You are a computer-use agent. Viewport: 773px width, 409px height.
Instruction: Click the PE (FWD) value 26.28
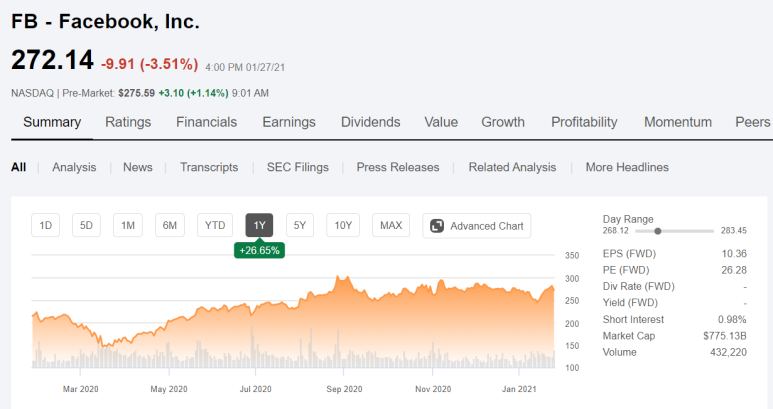[734, 270]
